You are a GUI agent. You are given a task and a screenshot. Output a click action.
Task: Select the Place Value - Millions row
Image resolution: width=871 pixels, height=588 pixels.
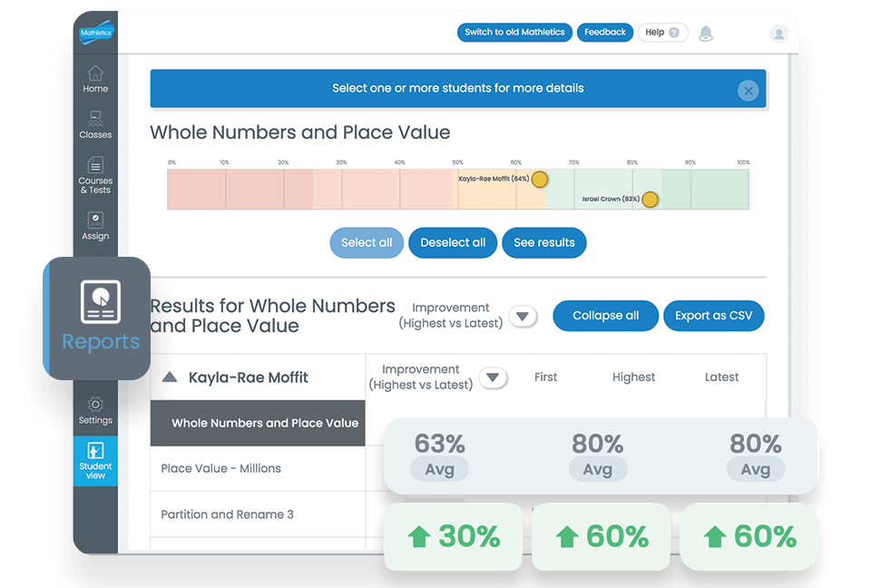(221, 468)
